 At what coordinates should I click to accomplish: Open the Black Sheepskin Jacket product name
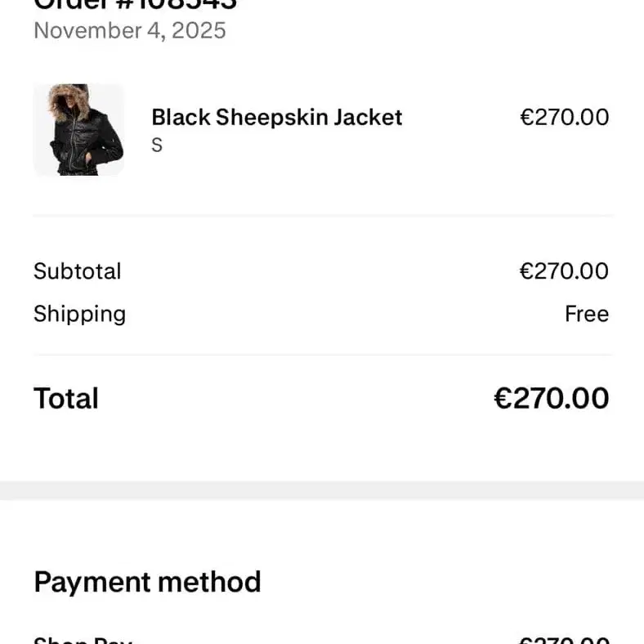276,117
